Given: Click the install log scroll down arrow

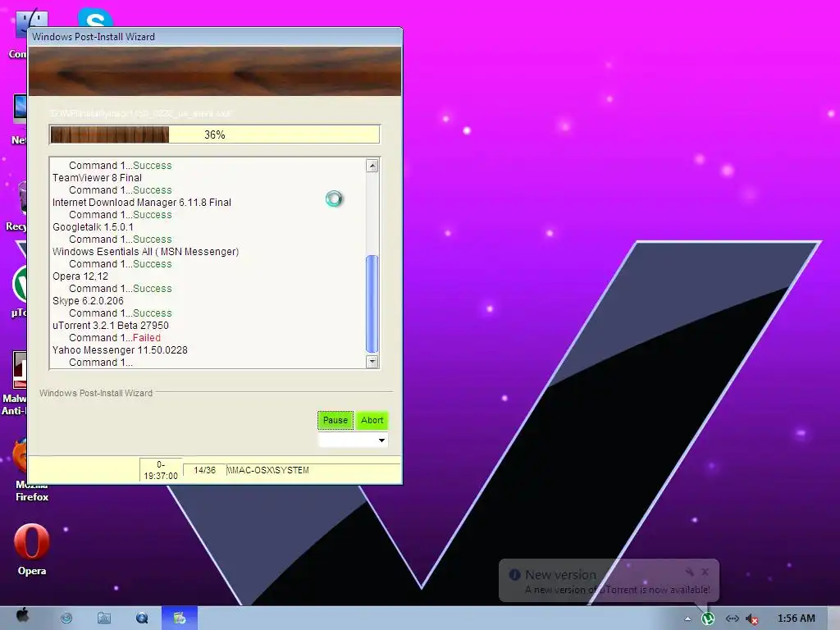Looking at the screenshot, I should pos(372,362).
